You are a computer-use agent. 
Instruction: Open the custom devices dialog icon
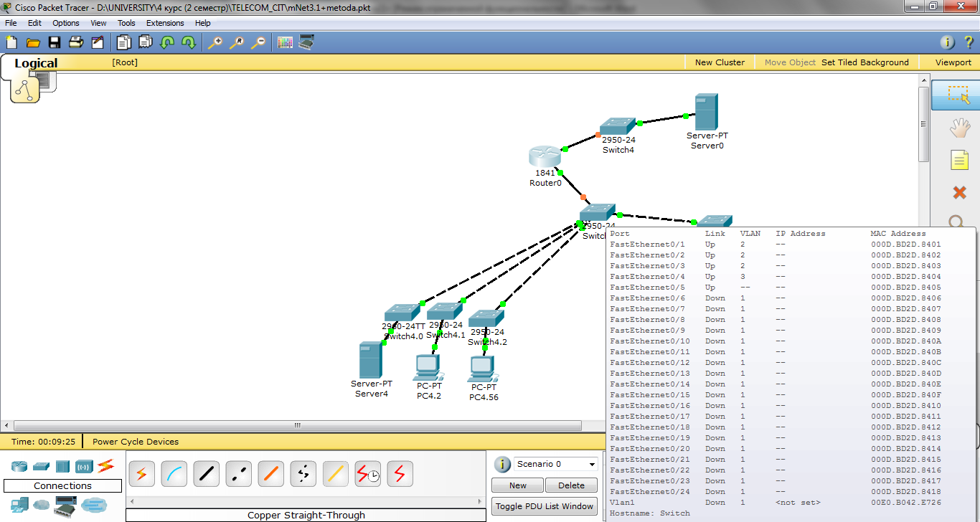coord(306,42)
